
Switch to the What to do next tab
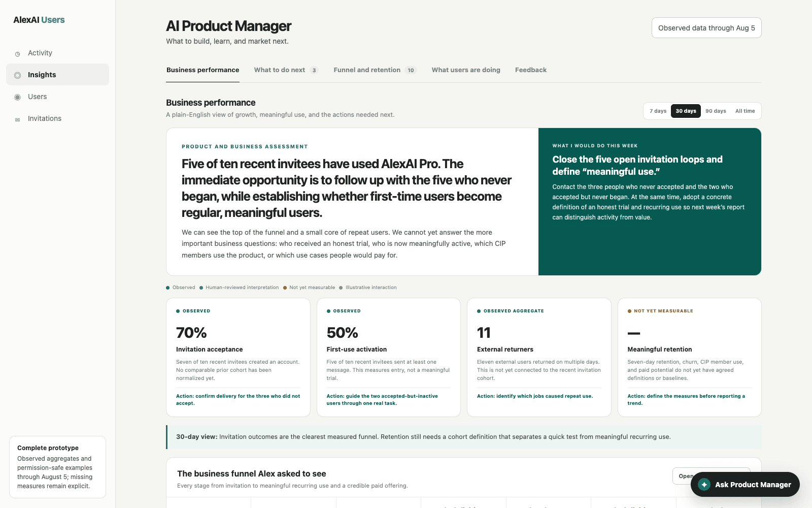286,70
